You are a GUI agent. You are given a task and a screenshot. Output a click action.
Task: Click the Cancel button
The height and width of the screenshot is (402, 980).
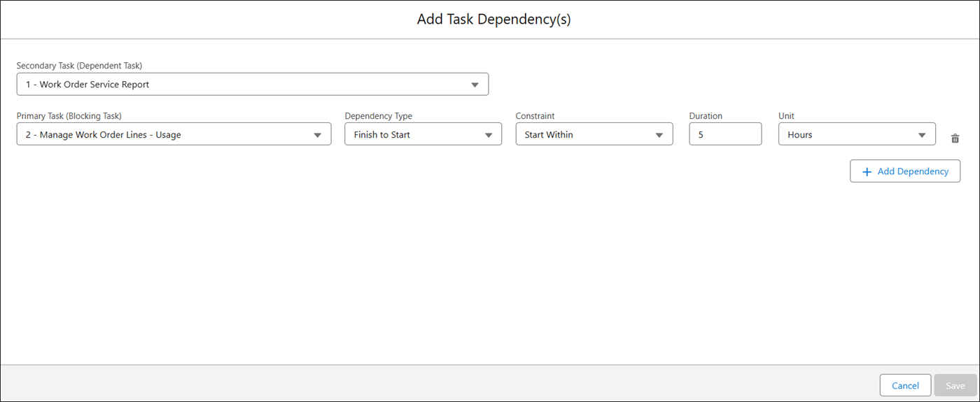coord(905,385)
